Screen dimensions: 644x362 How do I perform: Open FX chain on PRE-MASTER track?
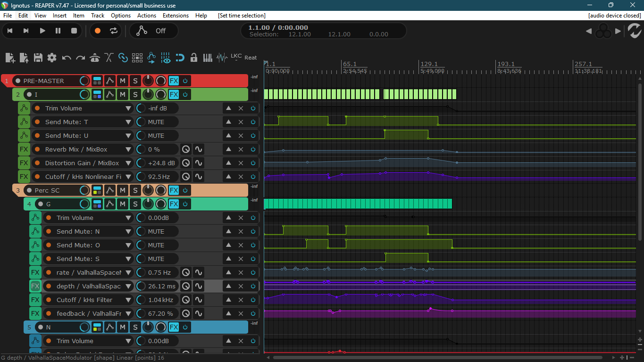(x=174, y=81)
